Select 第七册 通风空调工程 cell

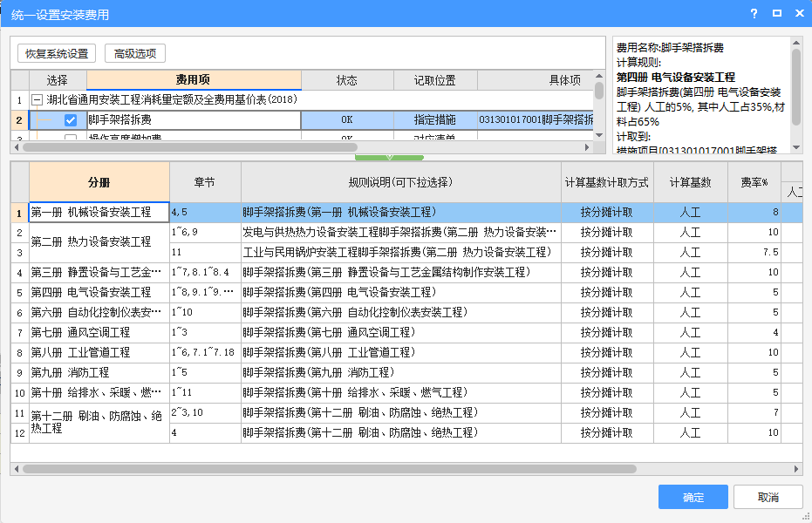(x=99, y=333)
